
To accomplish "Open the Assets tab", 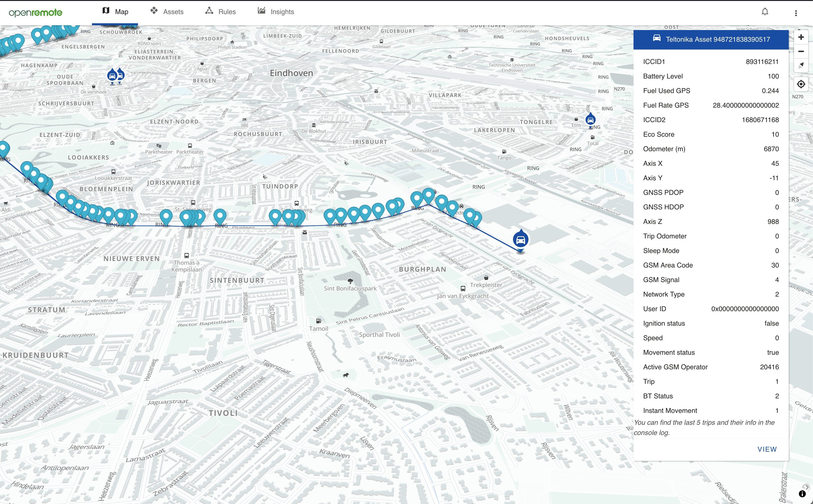I will 167,12.
